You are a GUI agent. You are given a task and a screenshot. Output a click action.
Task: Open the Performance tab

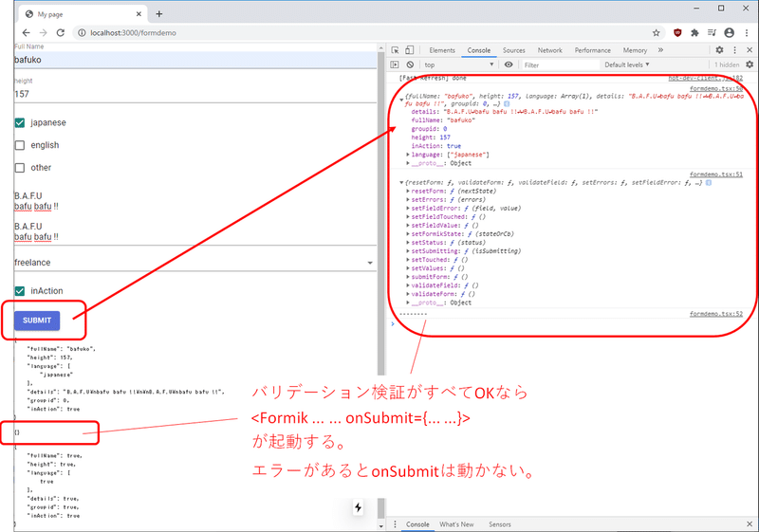pos(592,50)
